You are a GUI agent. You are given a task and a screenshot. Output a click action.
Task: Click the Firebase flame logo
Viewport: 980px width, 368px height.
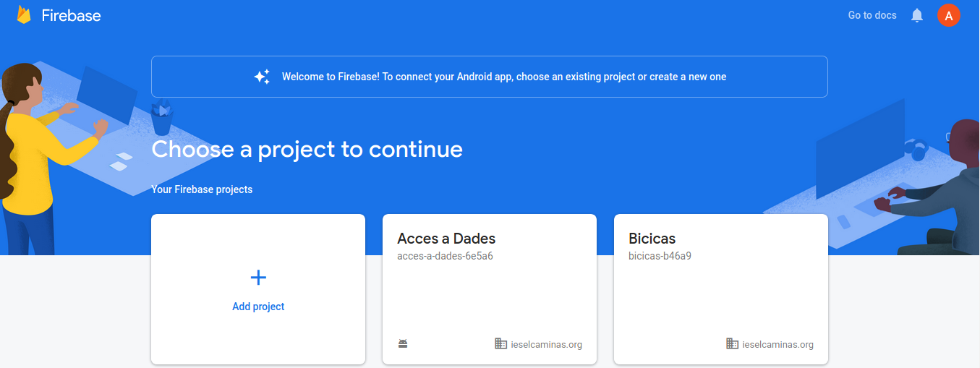coord(24,15)
